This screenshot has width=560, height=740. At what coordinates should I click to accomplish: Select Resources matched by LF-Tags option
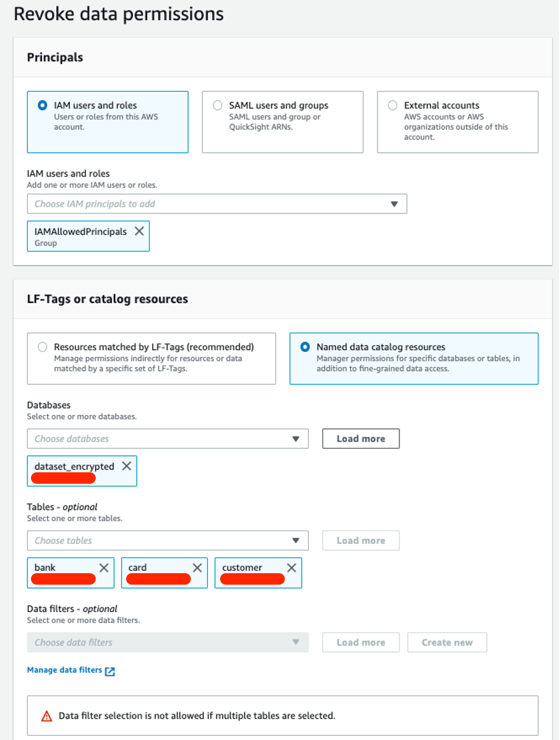click(42, 347)
